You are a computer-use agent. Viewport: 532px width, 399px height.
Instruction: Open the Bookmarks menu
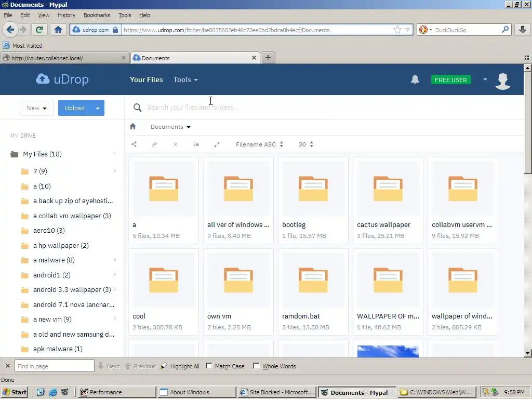pos(97,15)
